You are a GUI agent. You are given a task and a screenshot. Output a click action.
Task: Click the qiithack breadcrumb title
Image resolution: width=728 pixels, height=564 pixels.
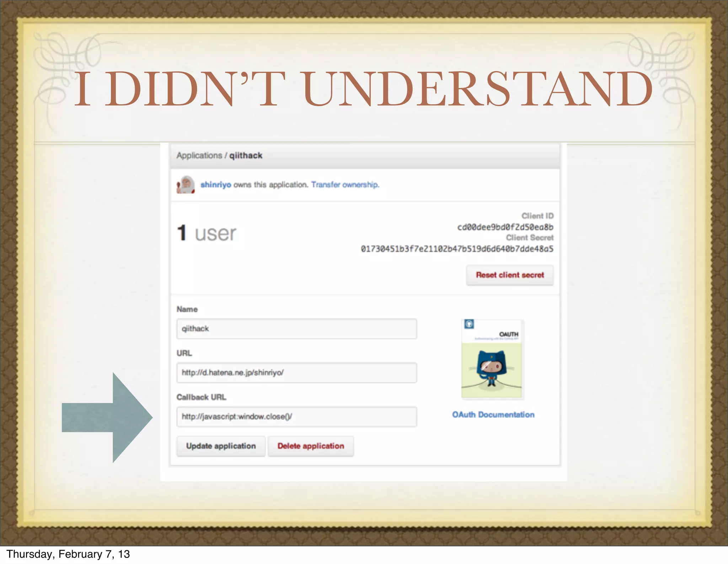[246, 156]
